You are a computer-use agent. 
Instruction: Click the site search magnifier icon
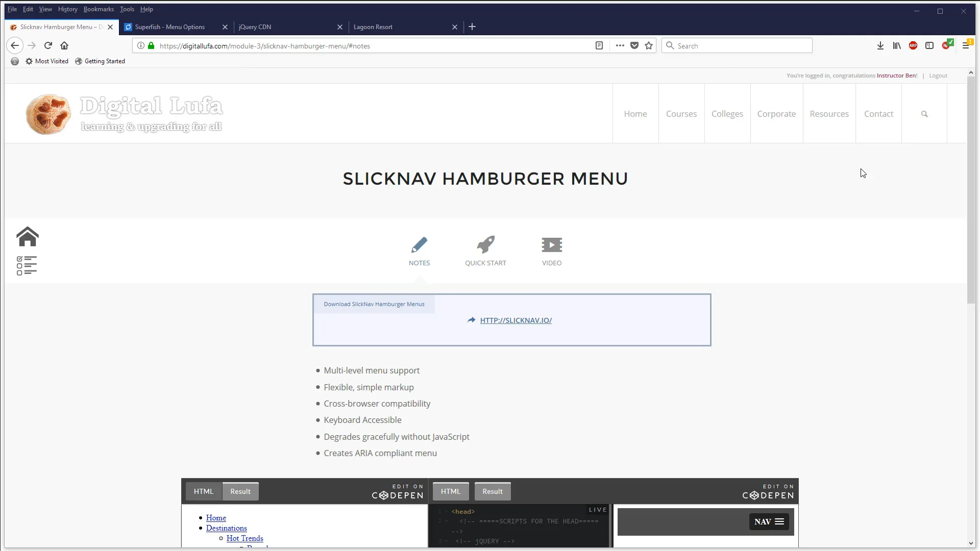point(924,114)
